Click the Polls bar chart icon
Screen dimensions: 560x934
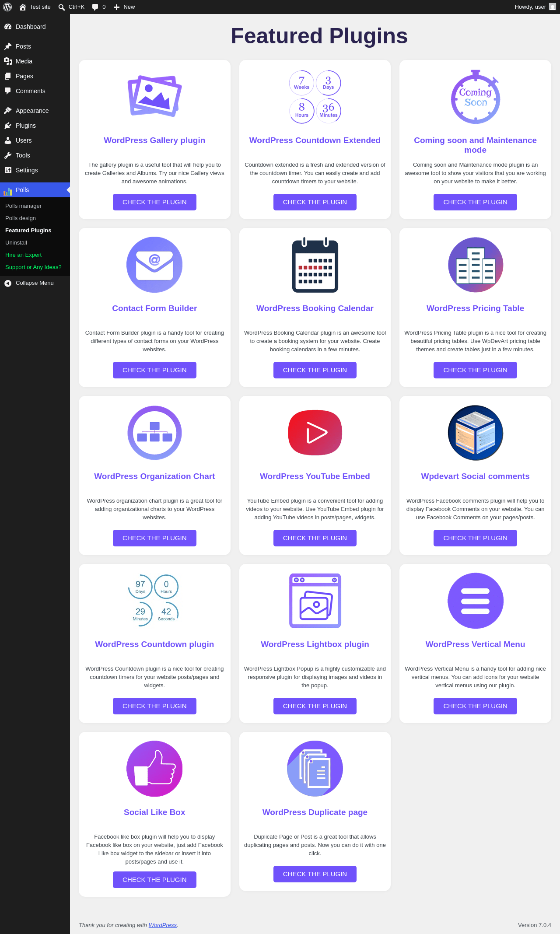[8, 191]
